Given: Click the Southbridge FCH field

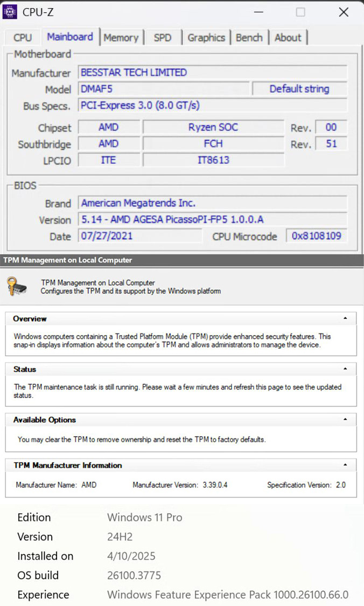Looking at the screenshot, I should [213, 144].
